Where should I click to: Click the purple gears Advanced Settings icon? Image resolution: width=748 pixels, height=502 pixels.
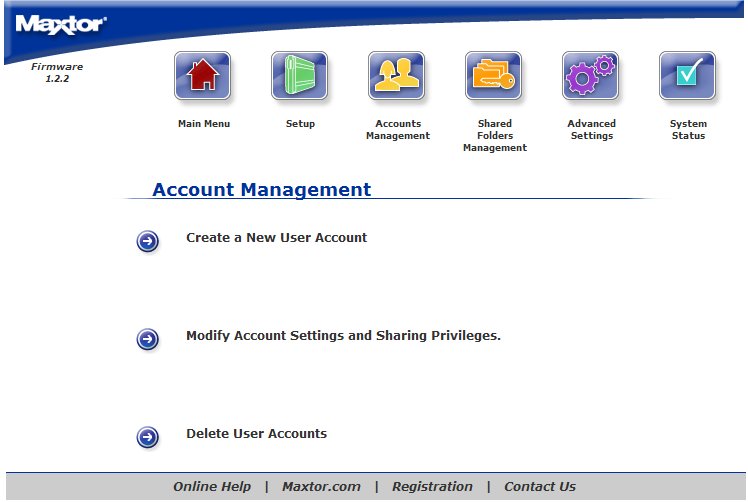point(591,77)
